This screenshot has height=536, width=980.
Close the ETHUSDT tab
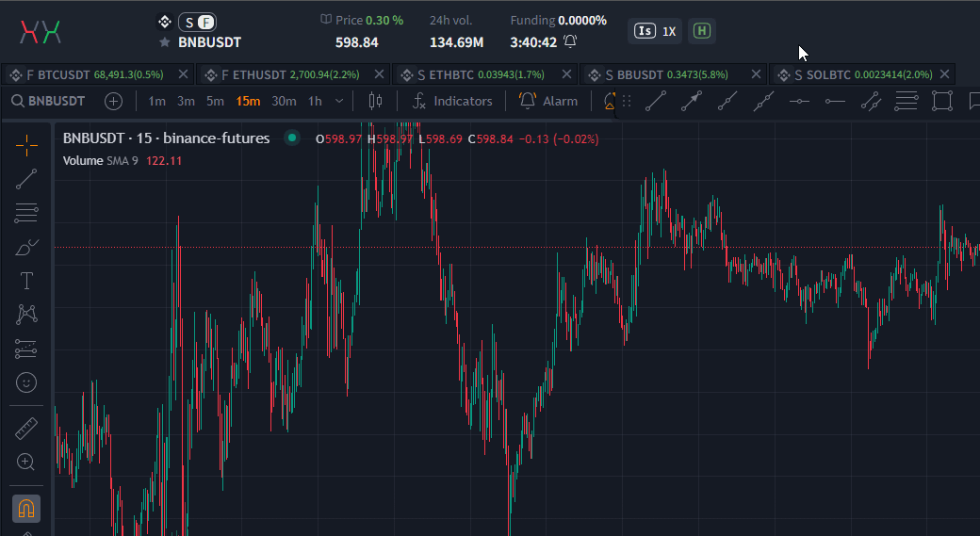pyautogui.click(x=380, y=74)
